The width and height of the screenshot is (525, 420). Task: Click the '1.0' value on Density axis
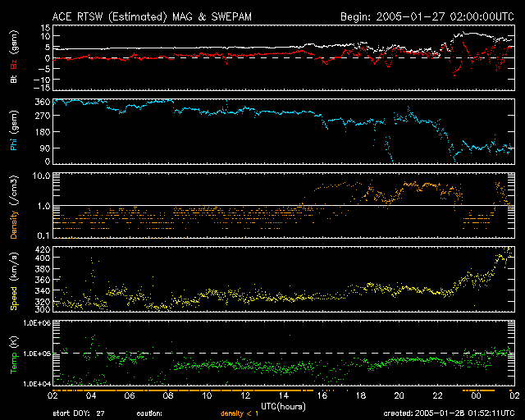pos(43,207)
